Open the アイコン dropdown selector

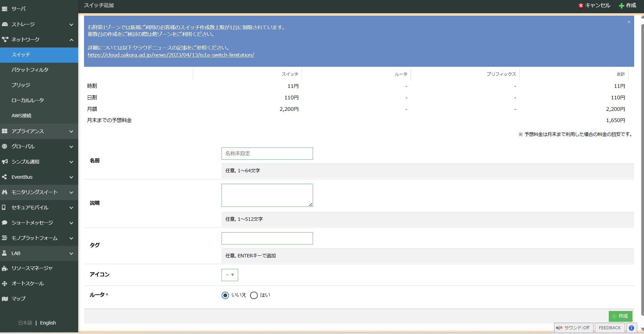click(x=230, y=275)
